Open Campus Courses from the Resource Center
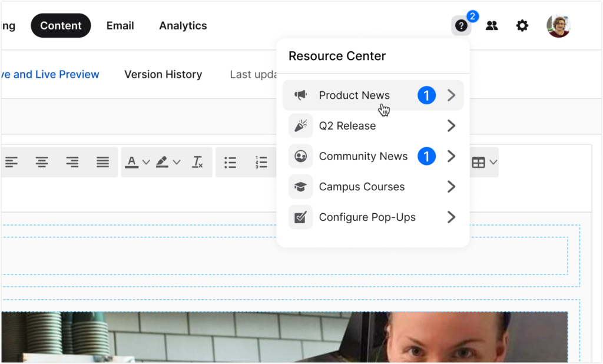 [x=362, y=187]
